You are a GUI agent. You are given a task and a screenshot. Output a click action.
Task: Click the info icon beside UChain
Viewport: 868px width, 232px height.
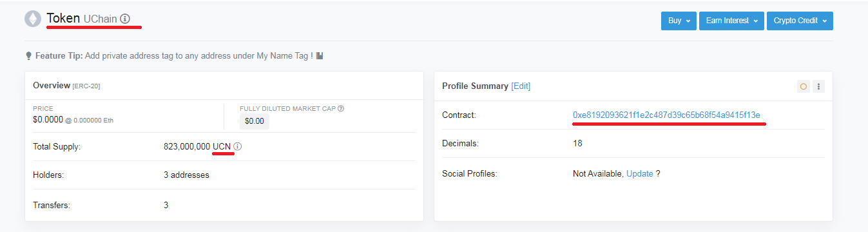pyautogui.click(x=125, y=19)
